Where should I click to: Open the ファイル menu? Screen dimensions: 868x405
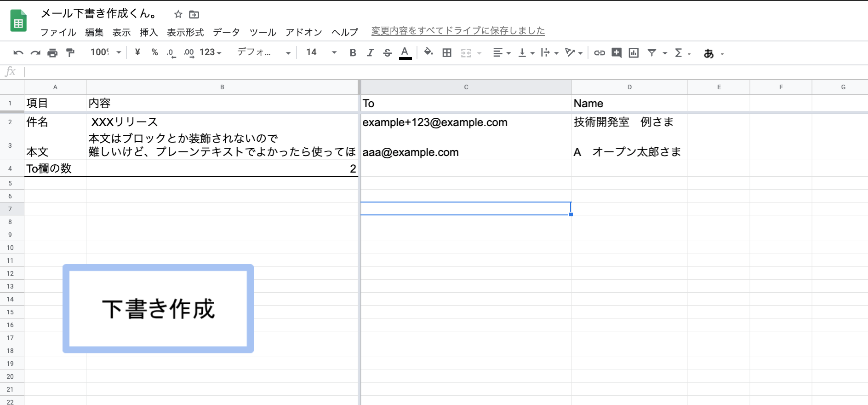pyautogui.click(x=58, y=32)
